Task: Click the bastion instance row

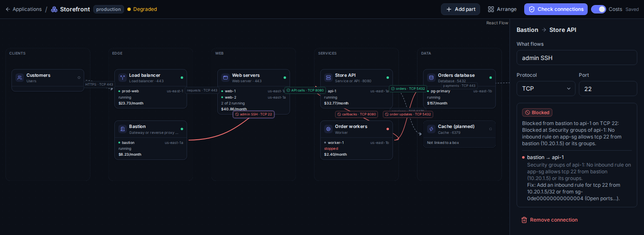Action: (x=151, y=142)
